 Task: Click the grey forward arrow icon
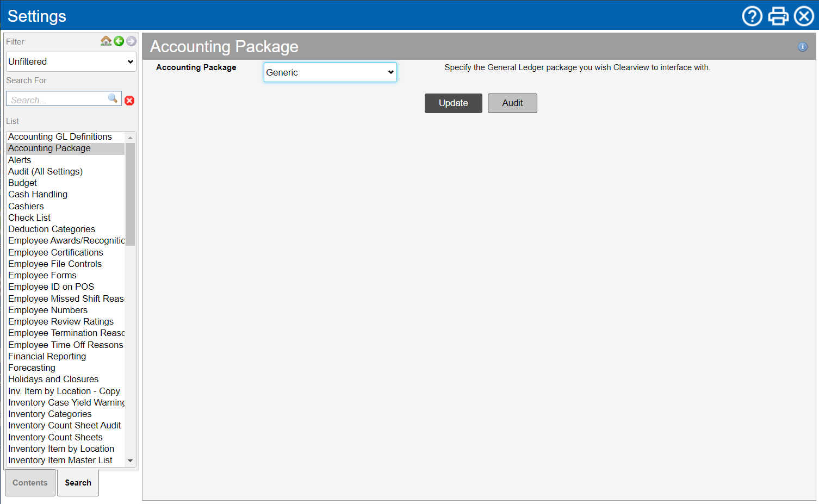(131, 41)
